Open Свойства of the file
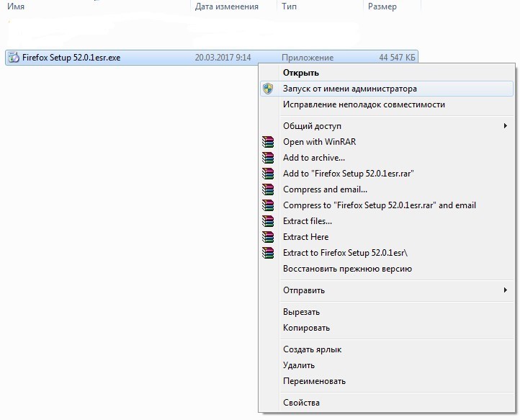This screenshot has width=520, height=420. click(301, 403)
